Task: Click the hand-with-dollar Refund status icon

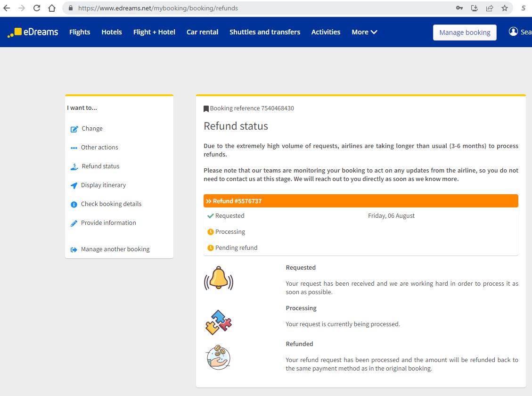Action: pyautogui.click(x=74, y=166)
